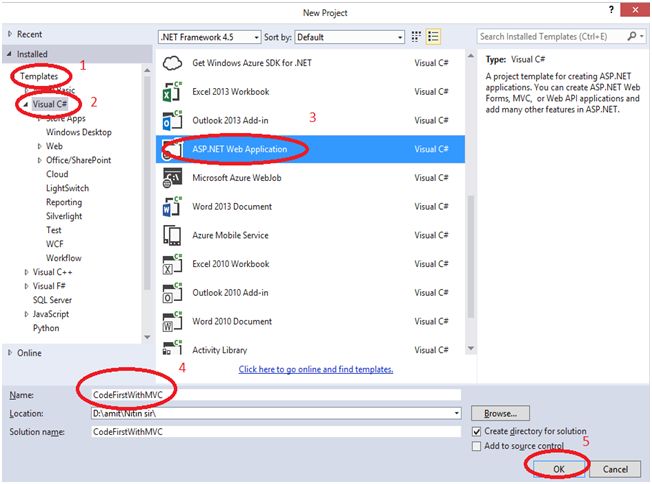Close the New Project dialog
The width and height of the screenshot is (652, 484).
pyautogui.click(x=635, y=10)
